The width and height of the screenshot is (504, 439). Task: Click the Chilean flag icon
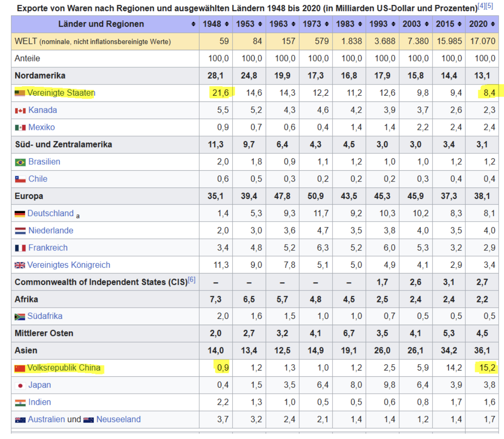tap(20, 179)
